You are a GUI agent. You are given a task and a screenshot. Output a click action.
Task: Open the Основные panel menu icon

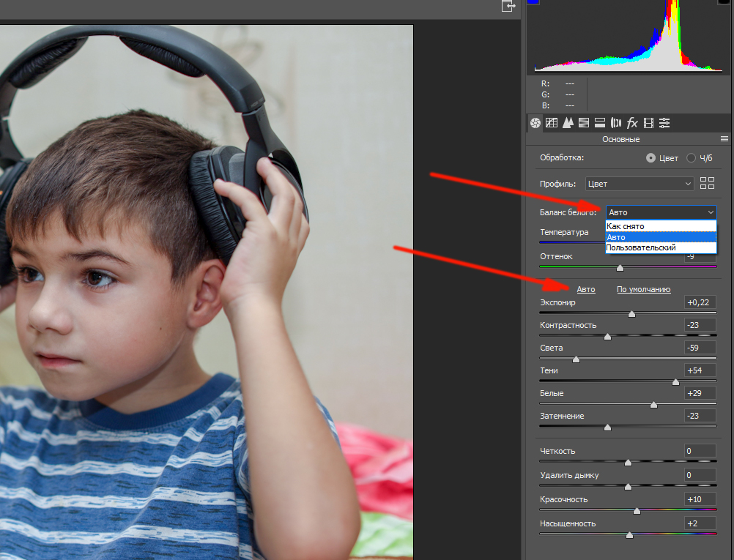pyautogui.click(x=724, y=138)
